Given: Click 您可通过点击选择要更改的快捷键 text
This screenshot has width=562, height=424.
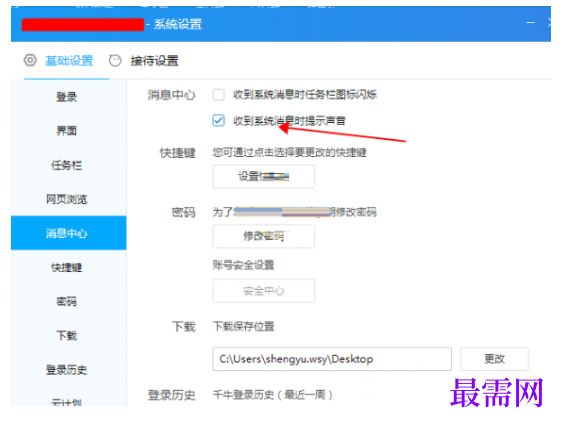Looking at the screenshot, I should pos(290,153).
